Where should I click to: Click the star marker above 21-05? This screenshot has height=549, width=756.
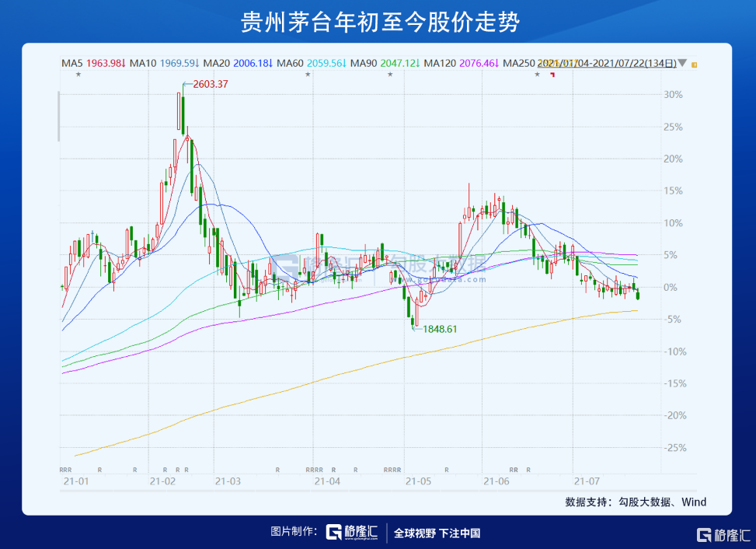click(x=390, y=75)
